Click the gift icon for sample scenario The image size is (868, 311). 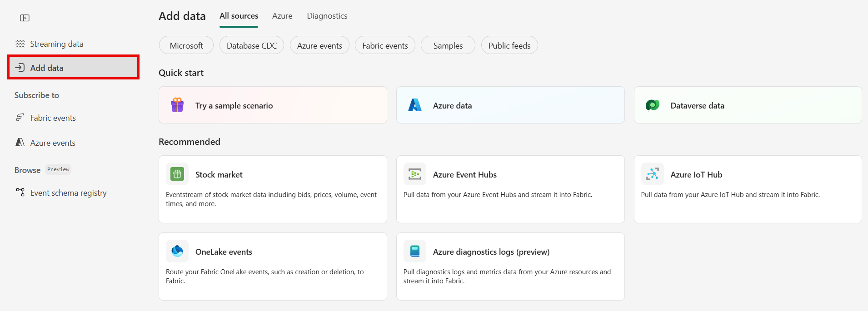tap(177, 105)
